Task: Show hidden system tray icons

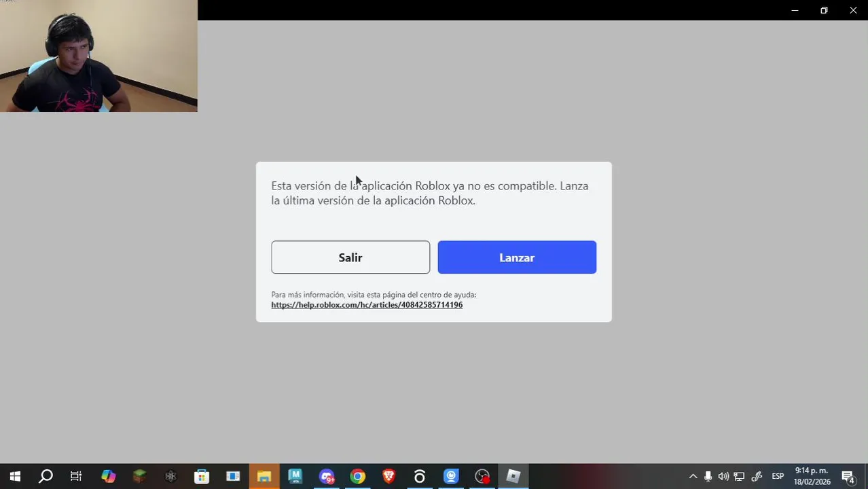Action: click(x=693, y=476)
